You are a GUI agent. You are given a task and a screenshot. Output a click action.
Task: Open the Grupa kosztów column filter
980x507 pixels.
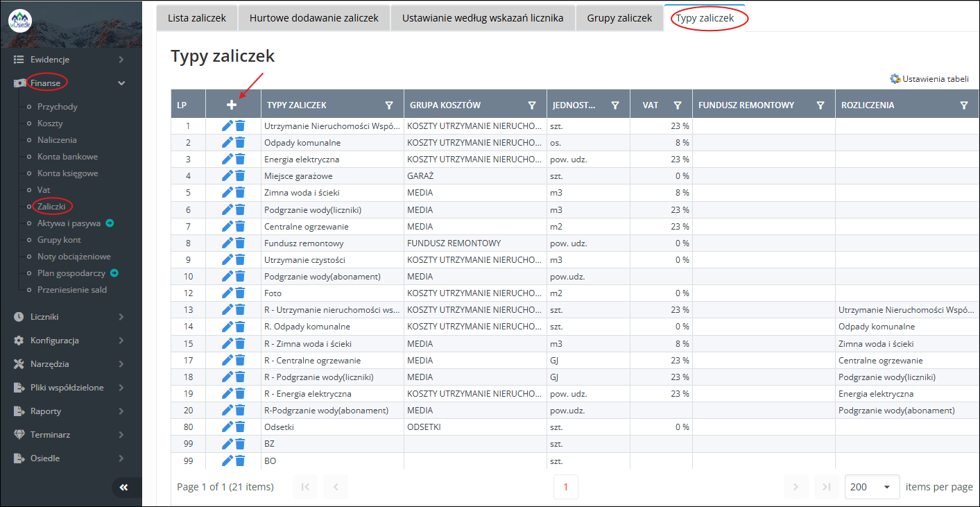point(532,105)
